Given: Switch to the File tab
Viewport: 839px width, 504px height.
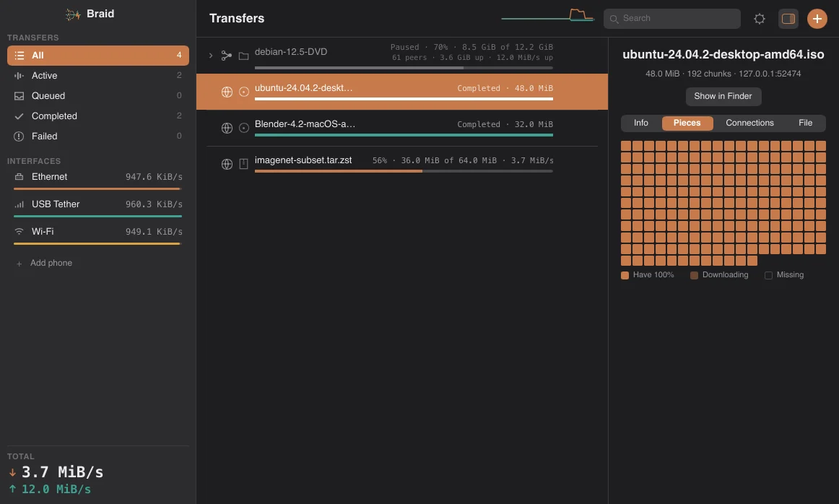Looking at the screenshot, I should [805, 123].
